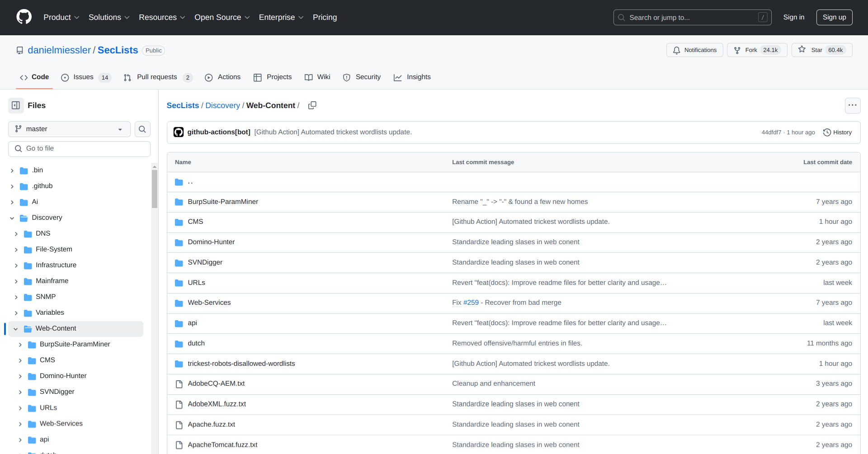The image size is (868, 454).
Task: Expand the Resources menu
Action: coord(162,17)
